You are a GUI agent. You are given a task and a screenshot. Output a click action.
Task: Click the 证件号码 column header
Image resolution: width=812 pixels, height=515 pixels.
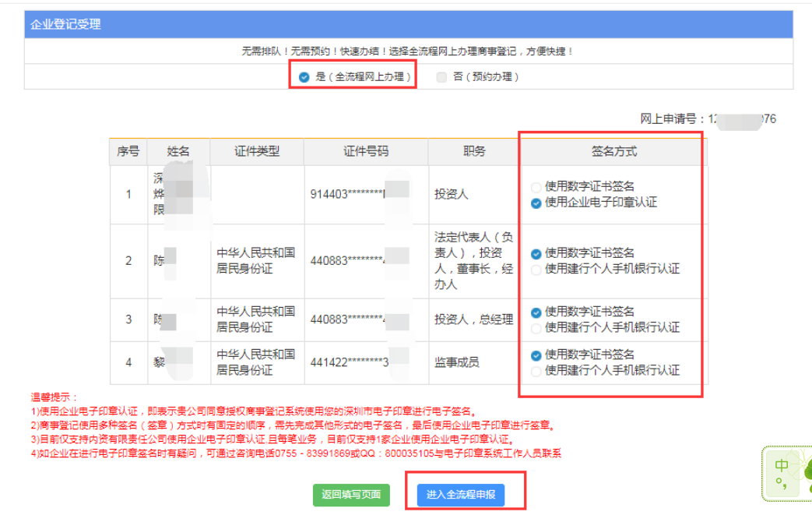(366, 152)
